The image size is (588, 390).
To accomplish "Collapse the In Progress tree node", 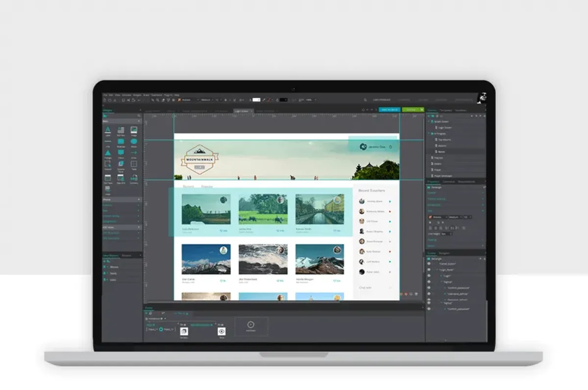I will click(429, 133).
